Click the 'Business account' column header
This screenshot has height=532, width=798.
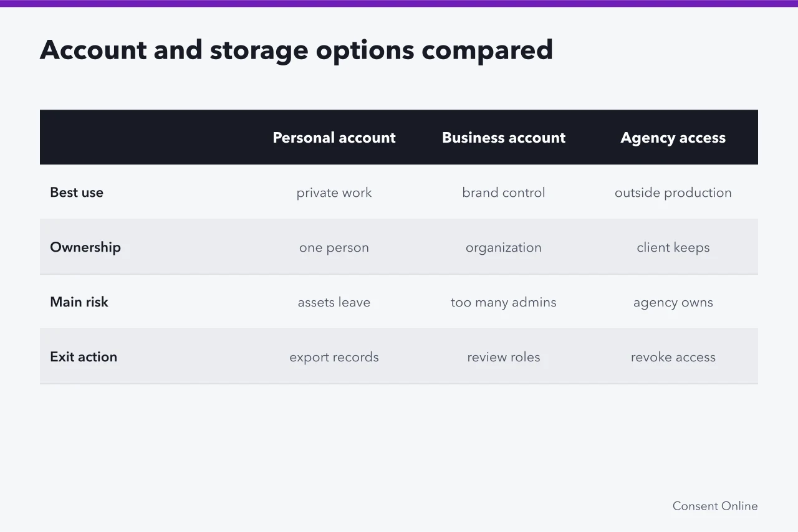(x=504, y=138)
